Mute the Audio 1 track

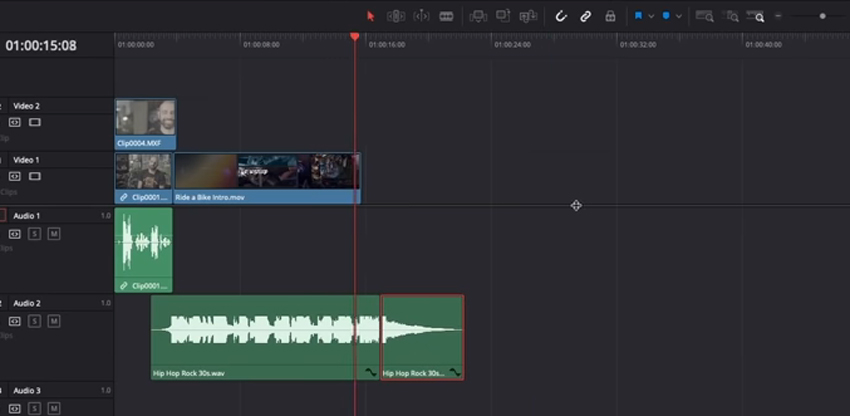(54, 234)
